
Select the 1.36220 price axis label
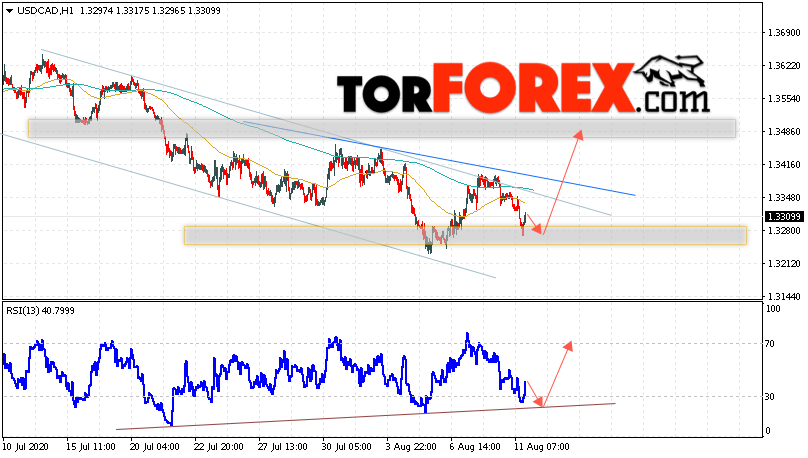click(x=784, y=66)
